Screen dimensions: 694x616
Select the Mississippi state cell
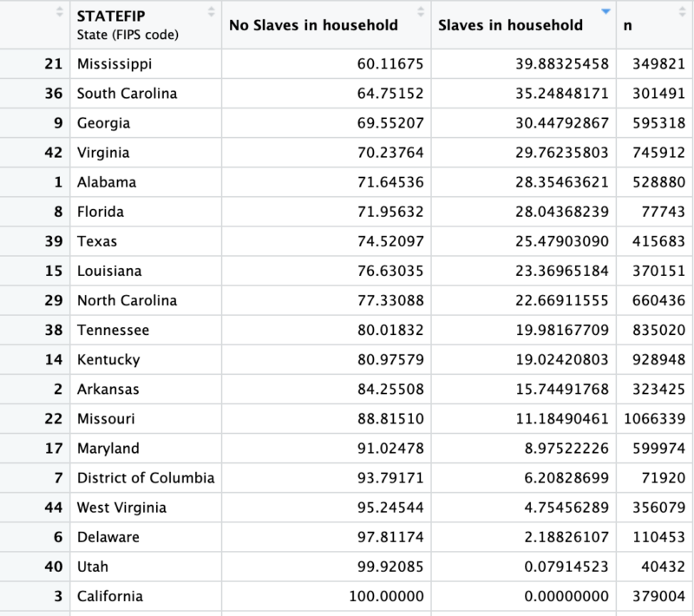(x=115, y=64)
